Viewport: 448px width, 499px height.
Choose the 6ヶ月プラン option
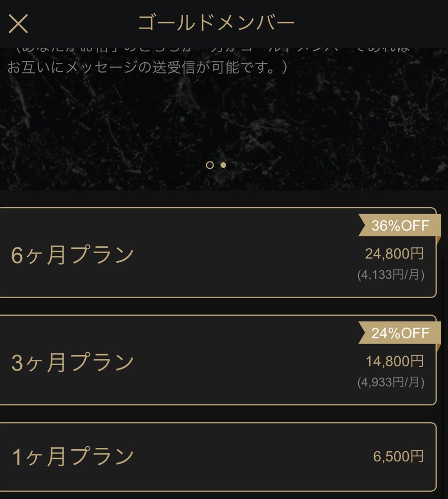[x=72, y=255]
